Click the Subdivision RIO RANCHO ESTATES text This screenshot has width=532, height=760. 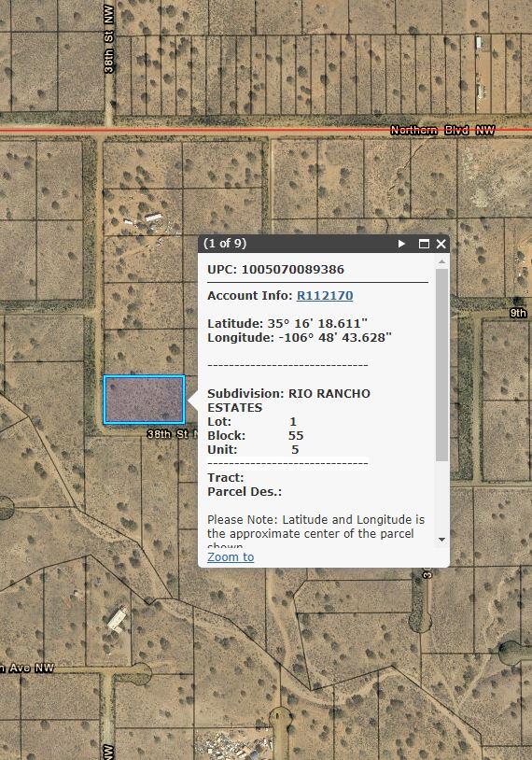(288, 401)
